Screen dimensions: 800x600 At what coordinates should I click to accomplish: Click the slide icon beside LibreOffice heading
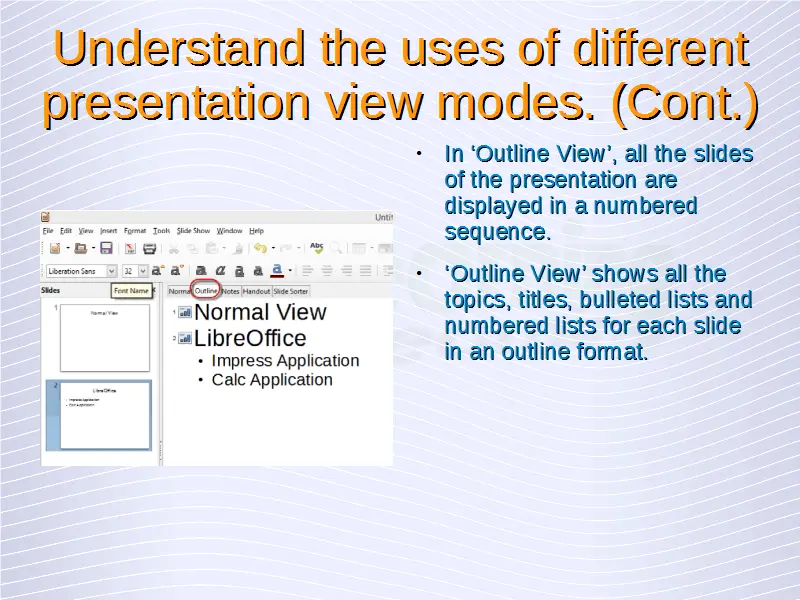[185, 339]
